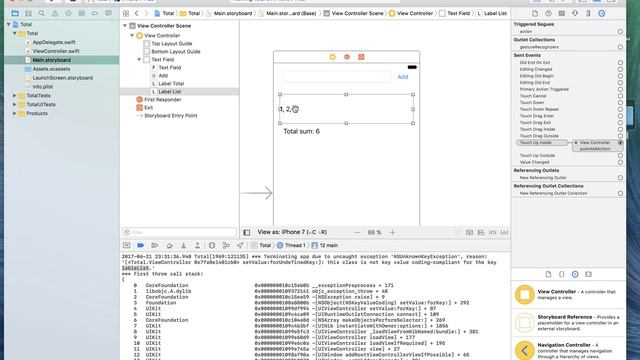Click the step into debug button
This screenshot has height=360, width=640.
pyautogui.click(x=184, y=245)
